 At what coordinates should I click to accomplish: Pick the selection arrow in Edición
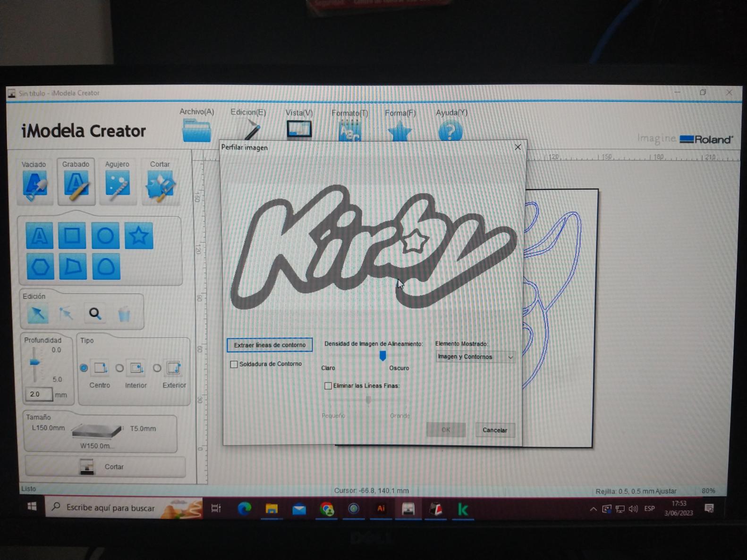(x=37, y=314)
